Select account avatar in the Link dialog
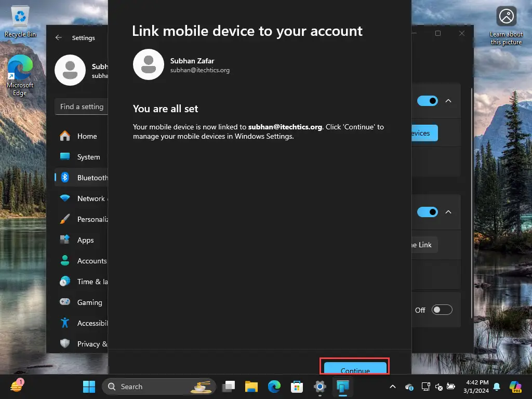 click(x=148, y=64)
